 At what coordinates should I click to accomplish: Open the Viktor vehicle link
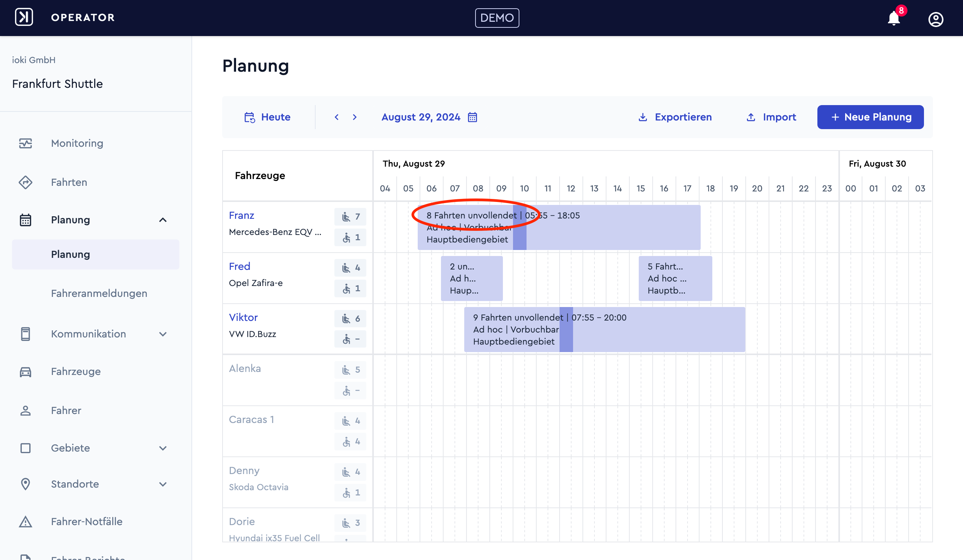pyautogui.click(x=243, y=317)
